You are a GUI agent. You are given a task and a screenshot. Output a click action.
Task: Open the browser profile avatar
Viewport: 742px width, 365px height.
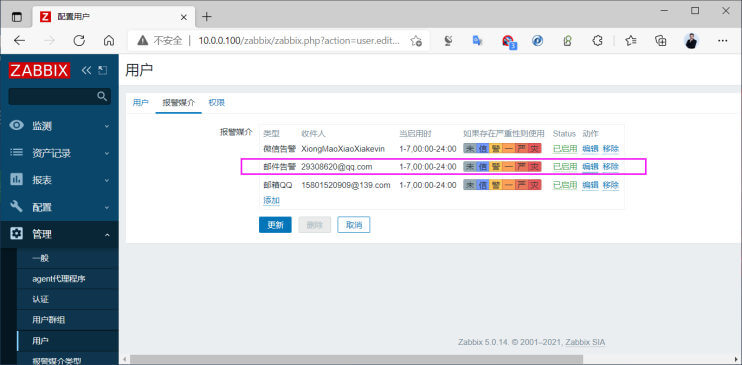pyautogui.click(x=691, y=41)
